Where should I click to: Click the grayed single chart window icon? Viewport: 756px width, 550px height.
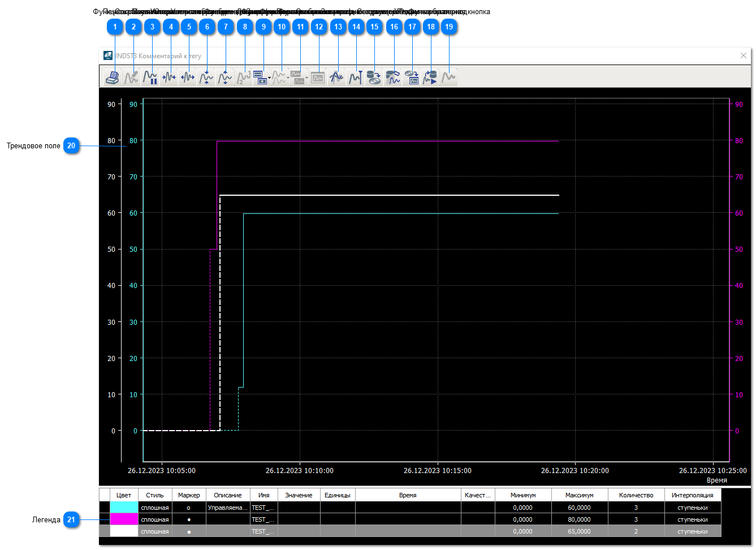318,77
